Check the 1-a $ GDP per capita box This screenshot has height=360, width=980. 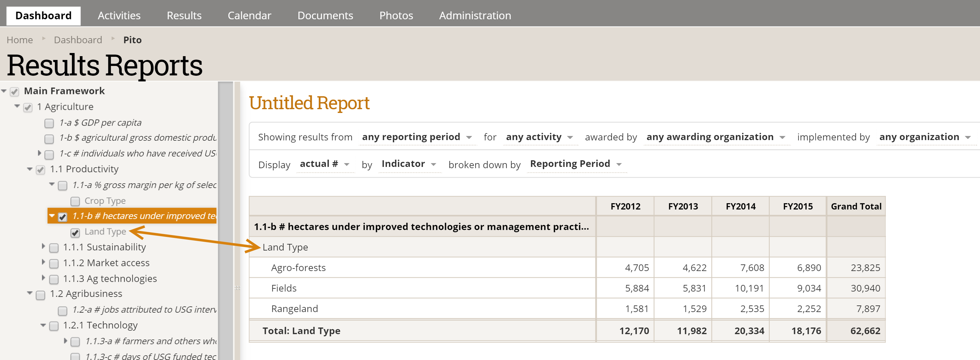click(x=49, y=123)
